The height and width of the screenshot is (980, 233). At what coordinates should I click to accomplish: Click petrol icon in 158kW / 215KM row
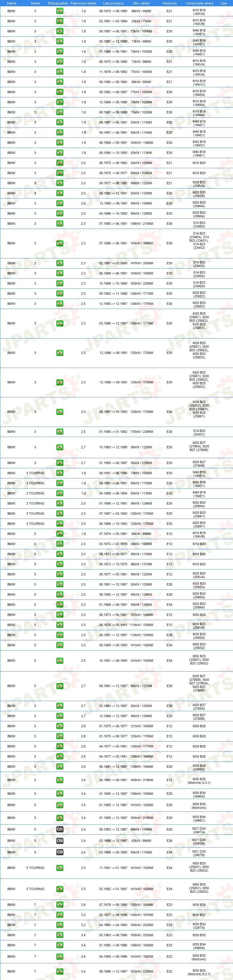pyautogui.click(x=60, y=224)
